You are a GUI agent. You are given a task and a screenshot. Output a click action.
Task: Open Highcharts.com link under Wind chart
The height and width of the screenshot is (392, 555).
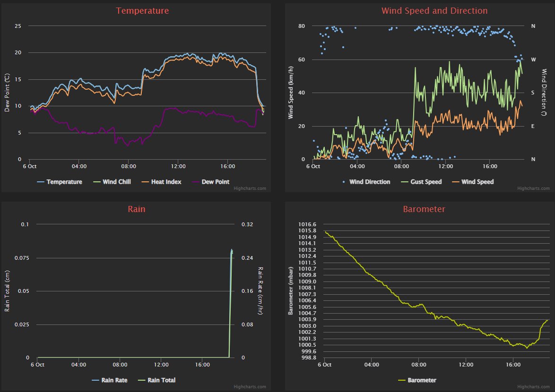533,188
